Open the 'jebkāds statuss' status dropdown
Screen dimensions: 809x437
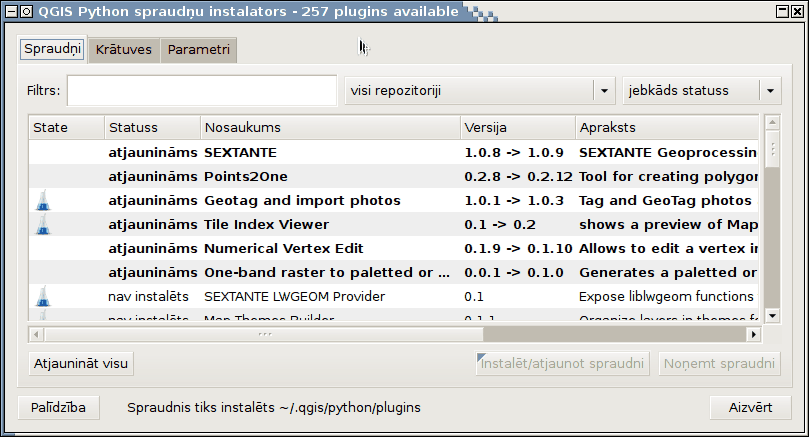[702, 91]
